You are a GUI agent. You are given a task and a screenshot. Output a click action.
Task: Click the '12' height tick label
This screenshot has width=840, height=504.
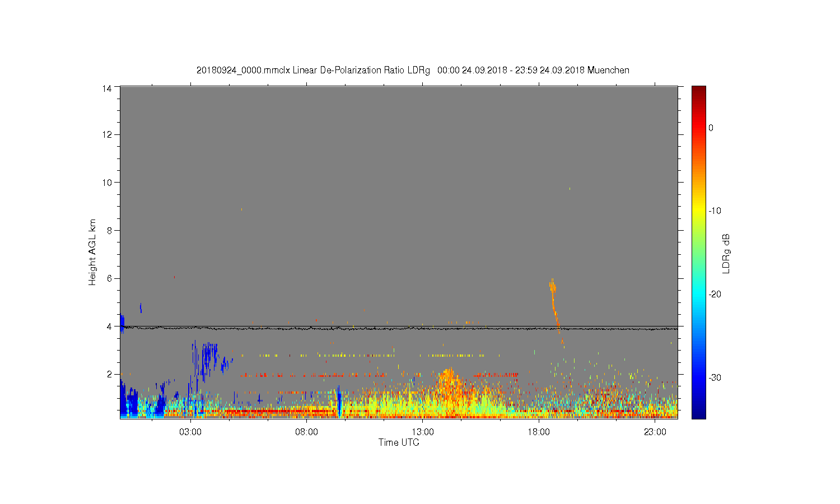[107, 134]
